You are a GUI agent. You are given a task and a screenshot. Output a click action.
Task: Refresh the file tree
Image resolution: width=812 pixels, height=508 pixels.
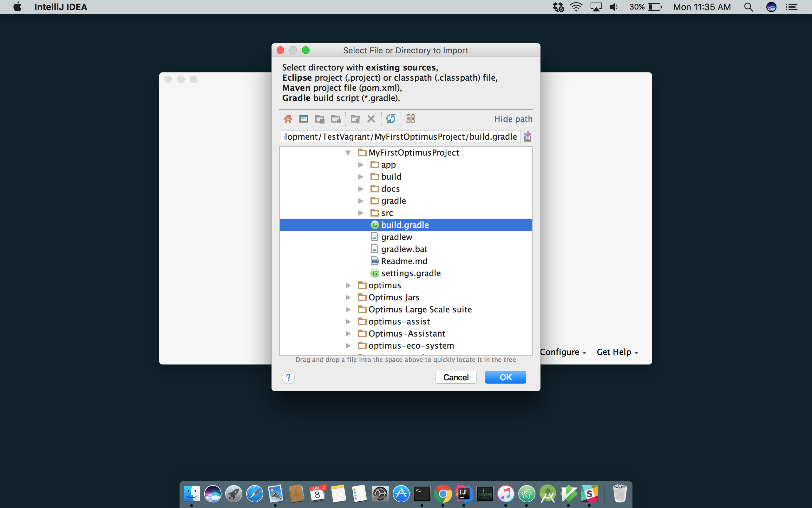coord(390,119)
